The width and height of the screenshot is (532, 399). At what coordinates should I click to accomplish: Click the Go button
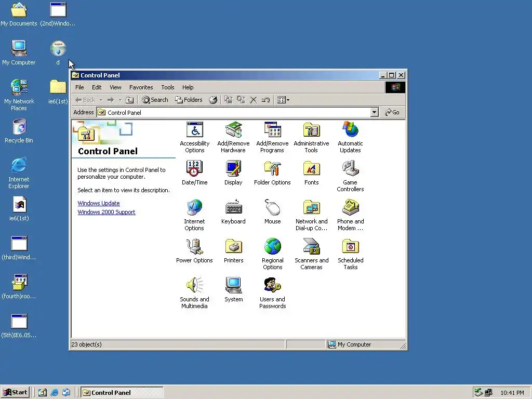392,112
